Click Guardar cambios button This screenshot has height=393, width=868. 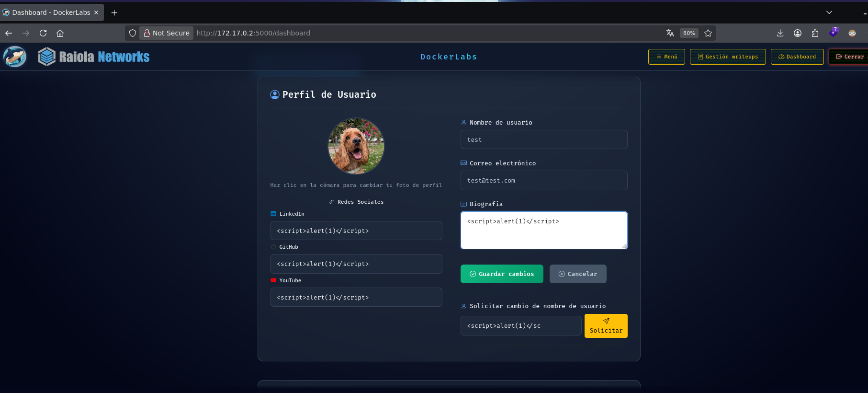click(x=502, y=274)
